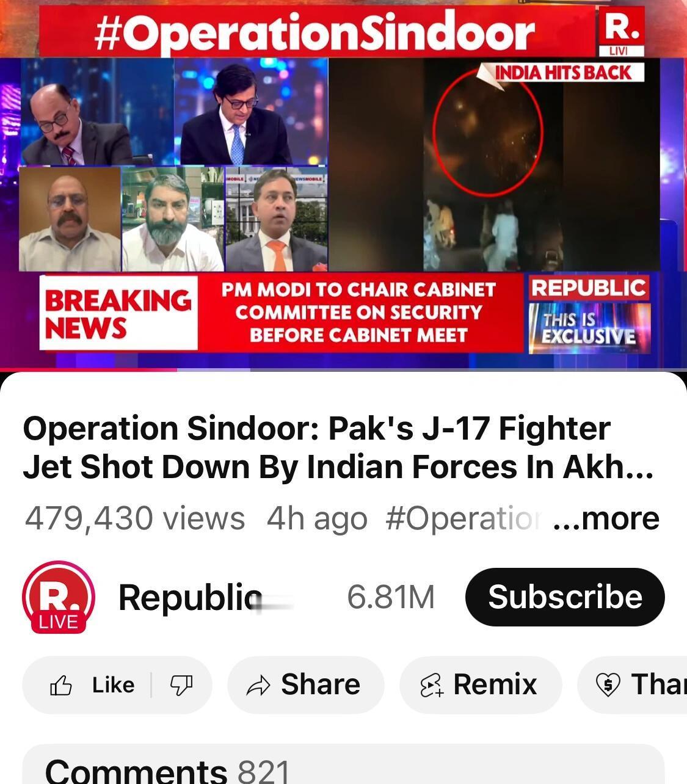Screen dimensions: 687x784
Task: Expand the description with ...more
Action: (x=606, y=518)
